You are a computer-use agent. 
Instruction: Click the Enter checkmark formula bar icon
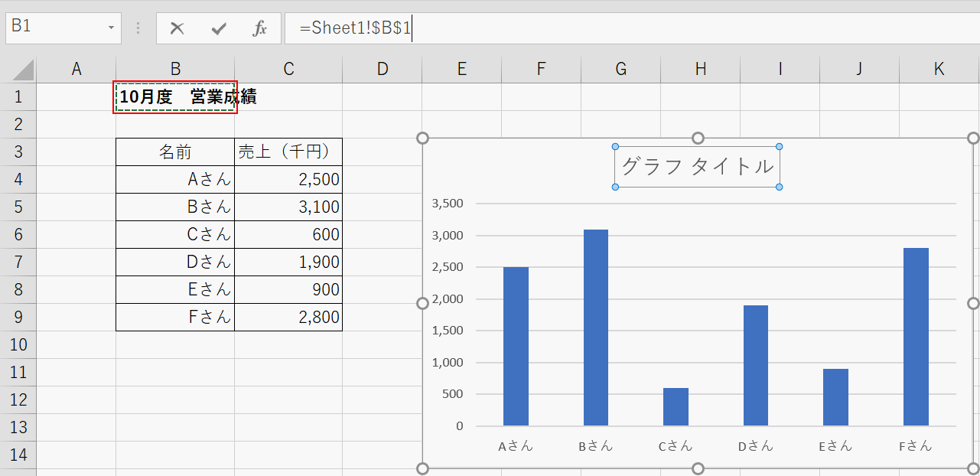click(219, 28)
